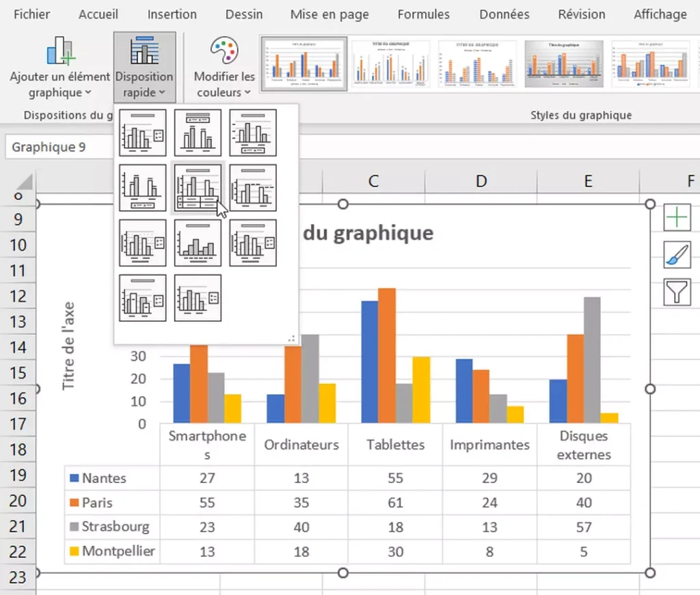
Task: Open chart filters with the funnel button
Action: click(677, 292)
